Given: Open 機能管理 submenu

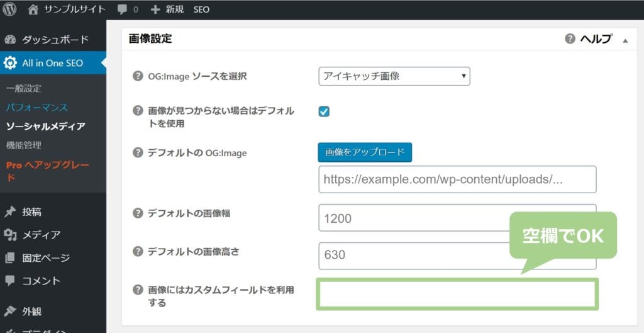Looking at the screenshot, I should click(24, 145).
